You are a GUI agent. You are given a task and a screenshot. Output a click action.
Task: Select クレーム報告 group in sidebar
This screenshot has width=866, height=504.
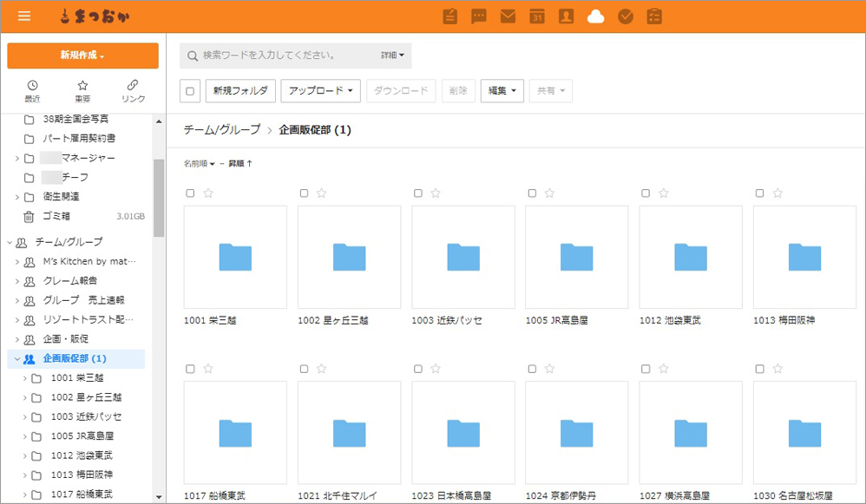pos(70,281)
